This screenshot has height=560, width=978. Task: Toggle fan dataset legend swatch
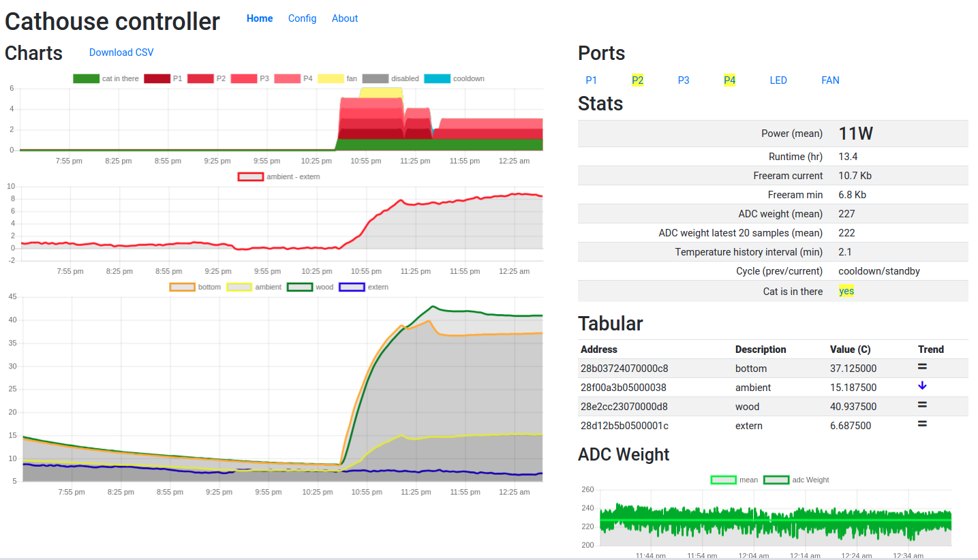331,79
